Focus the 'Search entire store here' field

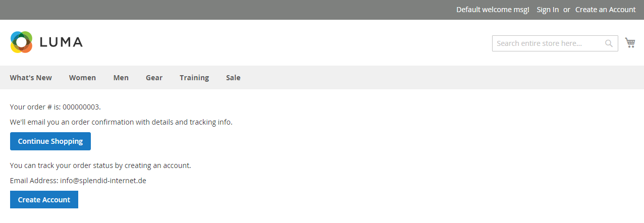click(x=555, y=43)
